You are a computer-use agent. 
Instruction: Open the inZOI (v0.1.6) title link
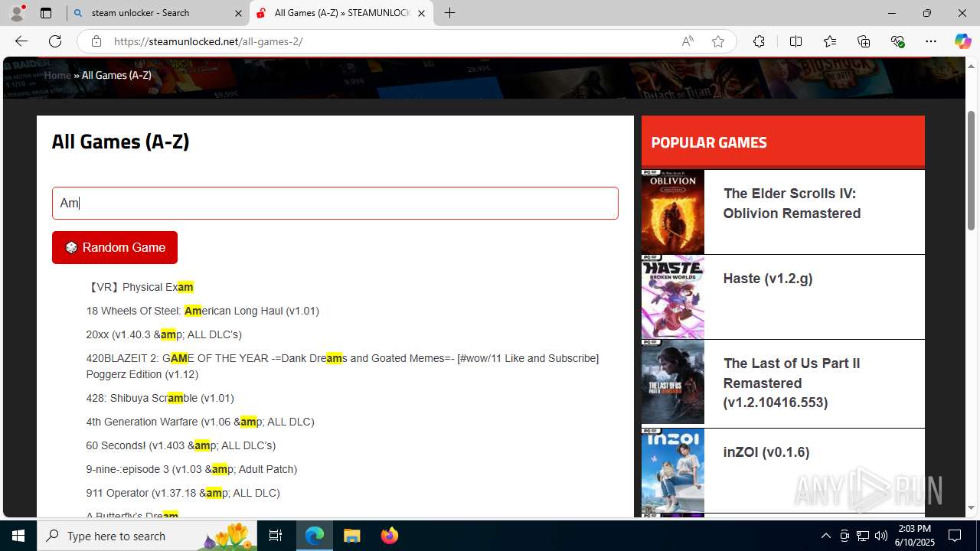[x=766, y=452]
